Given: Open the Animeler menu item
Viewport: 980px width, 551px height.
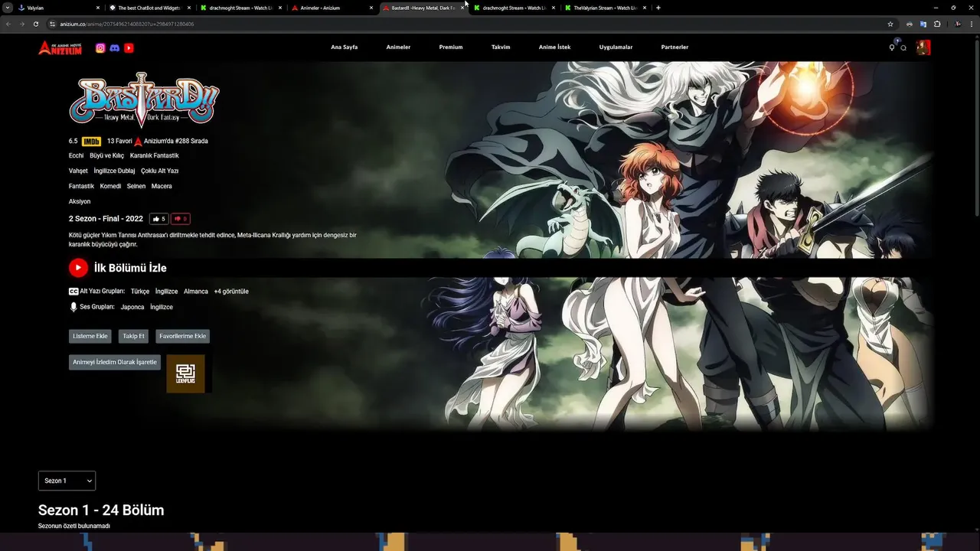Looking at the screenshot, I should click(x=398, y=47).
